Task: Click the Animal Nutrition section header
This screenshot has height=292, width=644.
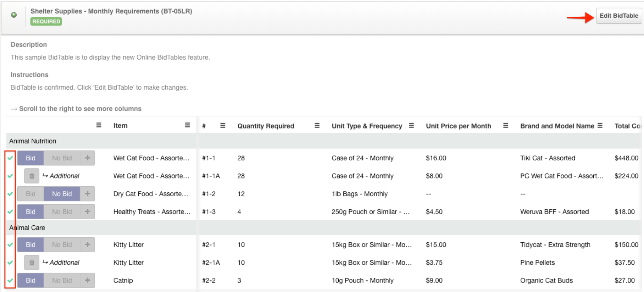Action: tap(33, 141)
